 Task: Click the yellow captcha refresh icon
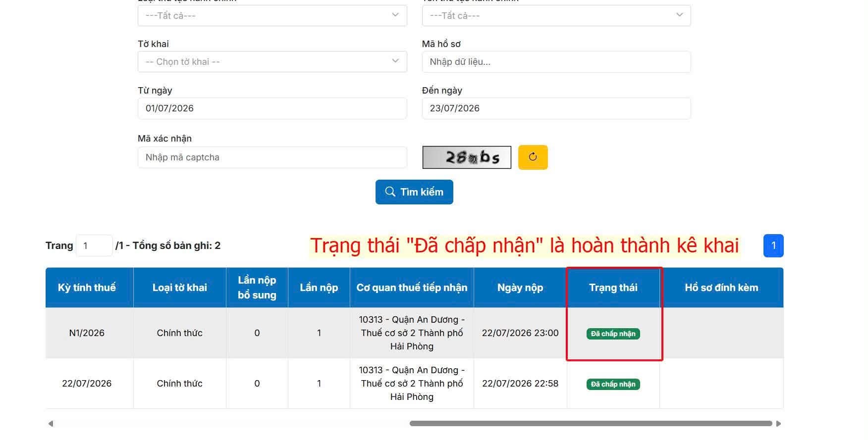[x=533, y=157]
